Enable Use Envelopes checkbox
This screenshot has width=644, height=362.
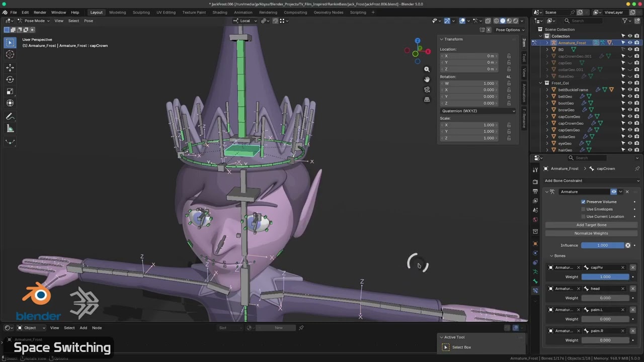584,209
